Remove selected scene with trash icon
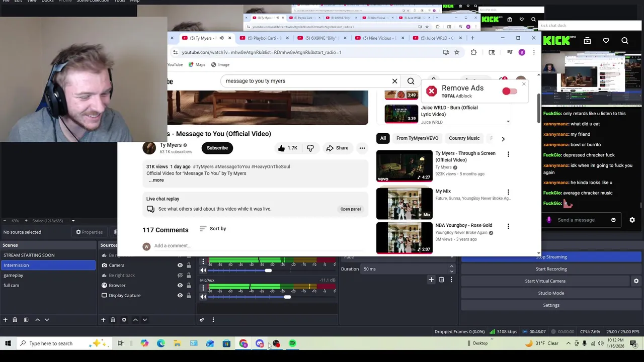The image size is (644, 362). tap(15, 320)
